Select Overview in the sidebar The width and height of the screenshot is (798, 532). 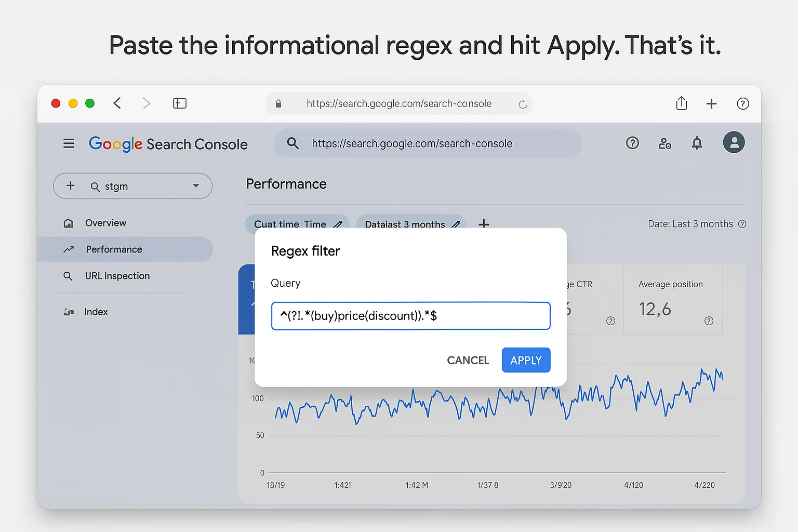(x=105, y=223)
